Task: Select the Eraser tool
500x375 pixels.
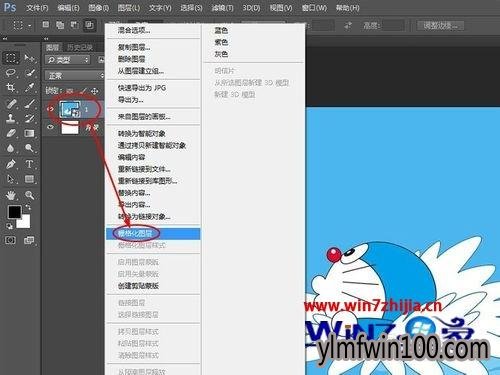Action: click(11, 133)
